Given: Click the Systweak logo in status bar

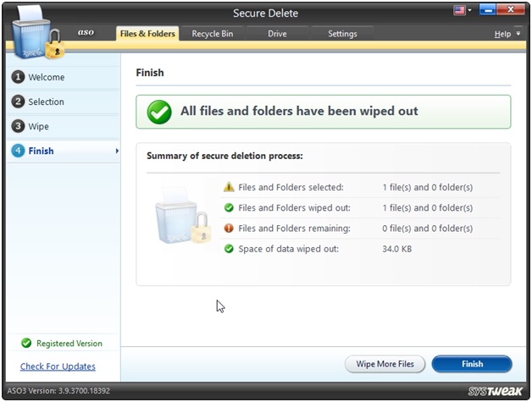Looking at the screenshot, I should (495, 391).
